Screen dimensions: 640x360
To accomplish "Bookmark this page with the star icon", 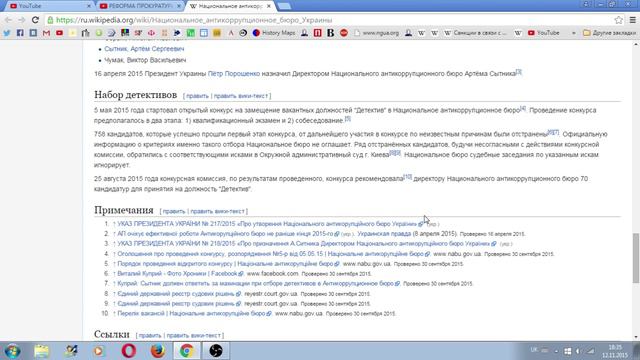I will click(x=619, y=20).
